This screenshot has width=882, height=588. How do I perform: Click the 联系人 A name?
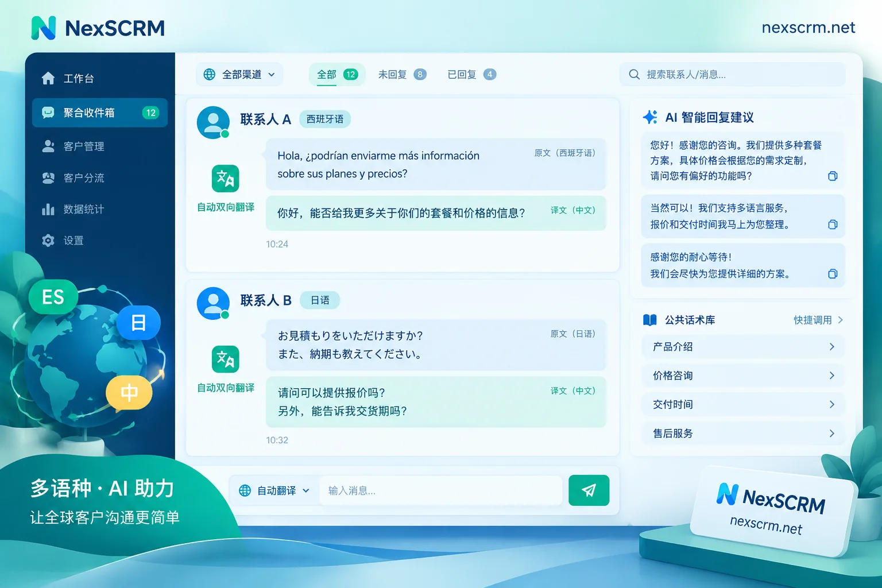click(x=266, y=119)
